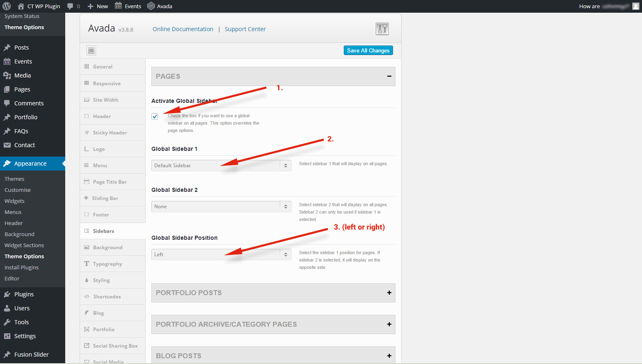The image size is (642, 364).
Task: Open the Global Sidebar 2 dropdown
Action: [x=221, y=207]
